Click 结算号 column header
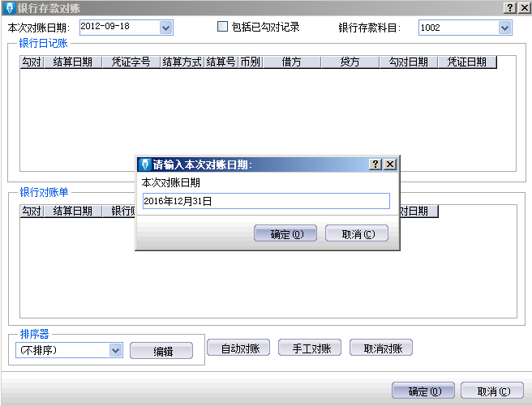532x406 pixels. (x=221, y=62)
